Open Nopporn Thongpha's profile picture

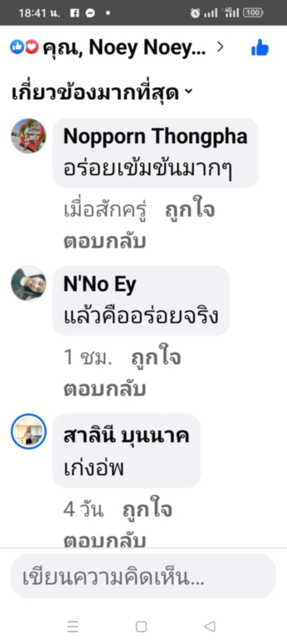pos(28,136)
